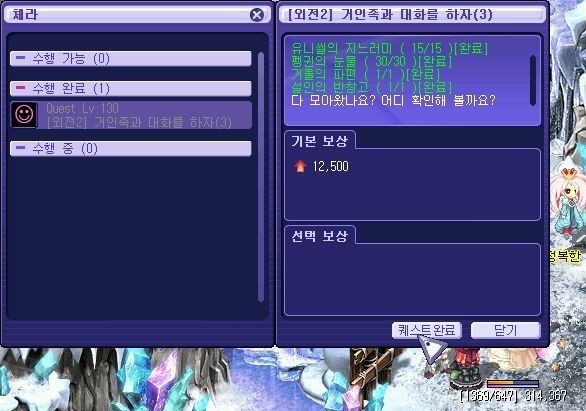Click the quest description scrollbar

533,80
